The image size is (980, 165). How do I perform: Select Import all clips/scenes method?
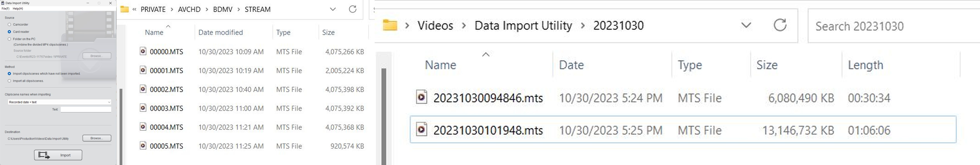[x=9, y=81]
